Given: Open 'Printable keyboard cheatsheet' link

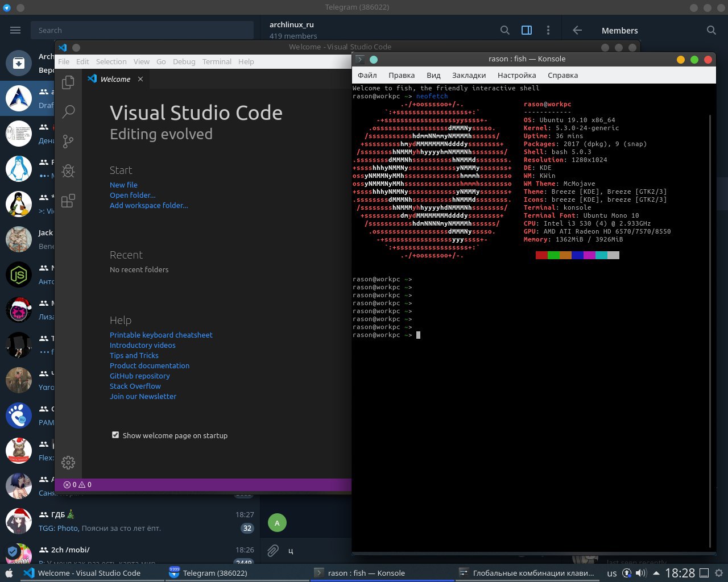Looking at the screenshot, I should pos(161,335).
